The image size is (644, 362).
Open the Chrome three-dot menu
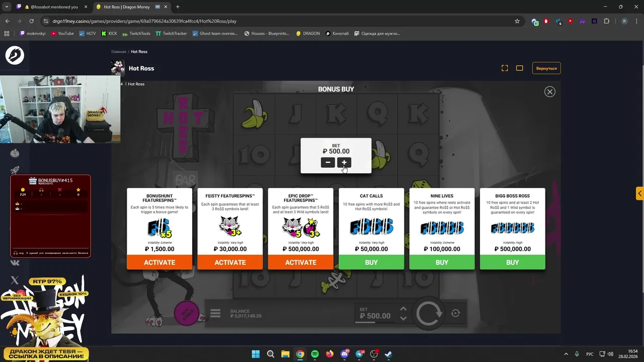click(636, 21)
